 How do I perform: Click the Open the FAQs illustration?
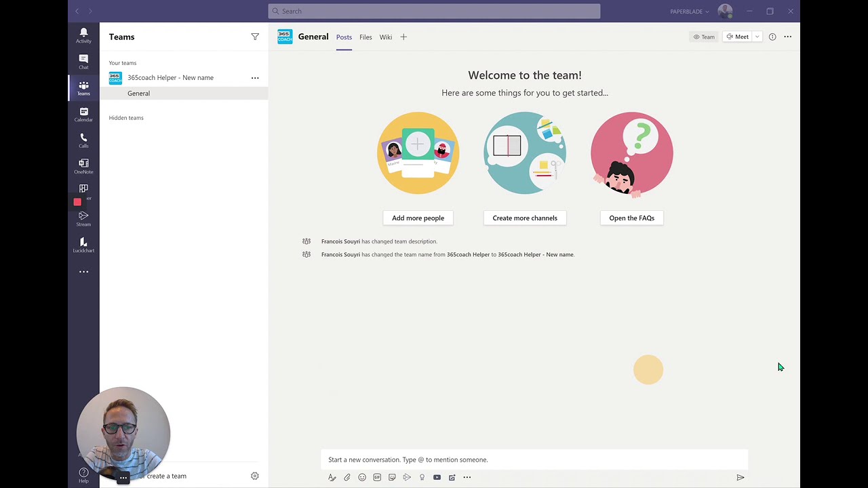click(x=632, y=153)
